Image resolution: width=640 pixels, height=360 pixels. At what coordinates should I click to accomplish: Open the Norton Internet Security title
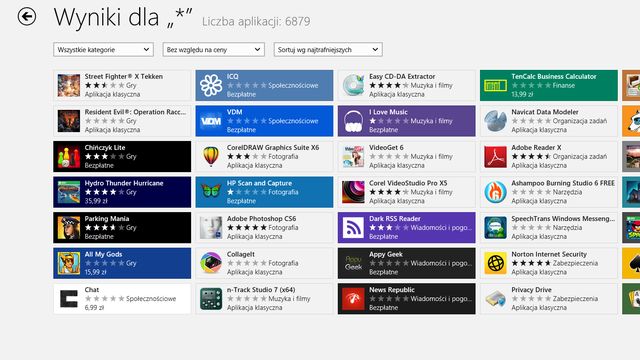pos(549,254)
